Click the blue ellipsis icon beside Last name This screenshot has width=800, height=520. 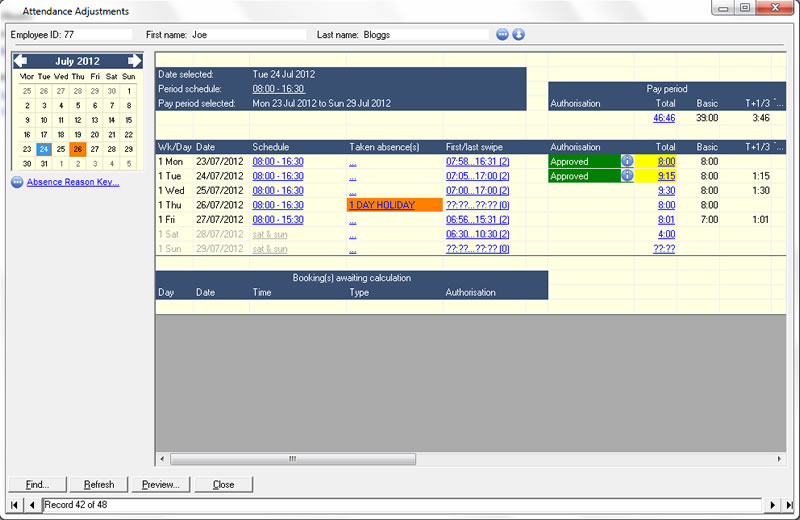502,34
